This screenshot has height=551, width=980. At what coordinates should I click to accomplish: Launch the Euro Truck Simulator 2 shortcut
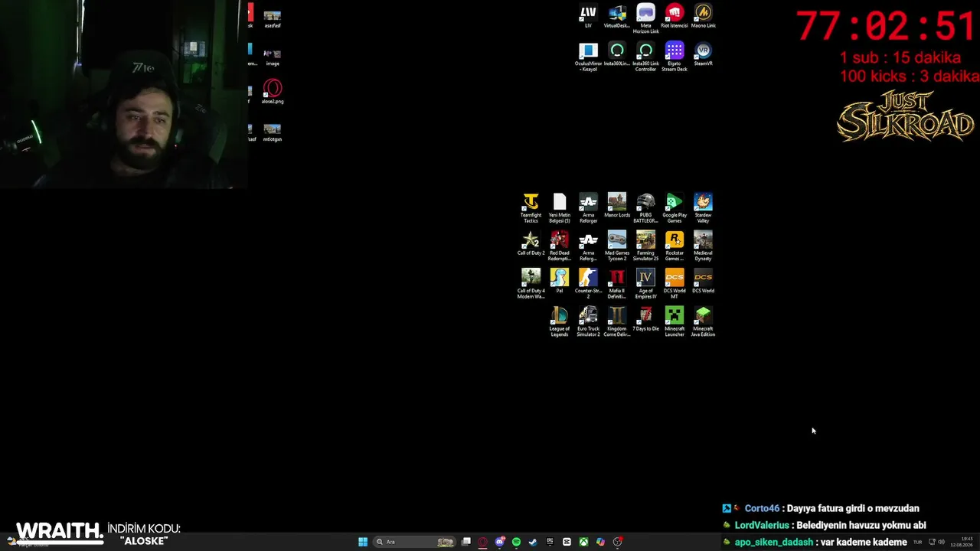[x=588, y=322]
